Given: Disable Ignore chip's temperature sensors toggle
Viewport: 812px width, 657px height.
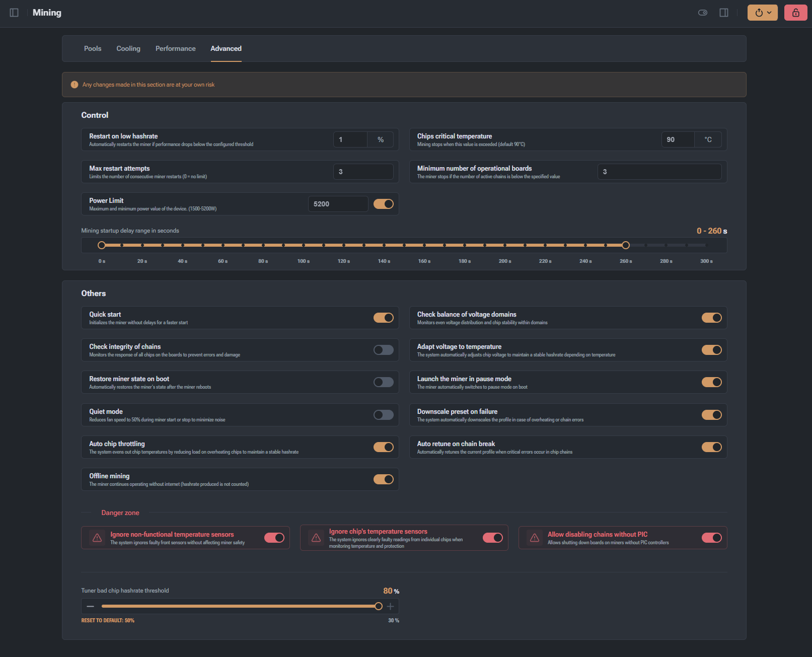Looking at the screenshot, I should [493, 538].
